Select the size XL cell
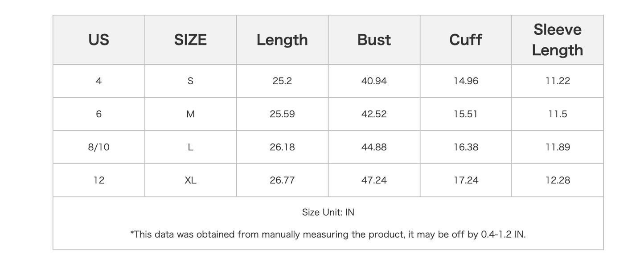644x267 pixels. click(x=190, y=180)
